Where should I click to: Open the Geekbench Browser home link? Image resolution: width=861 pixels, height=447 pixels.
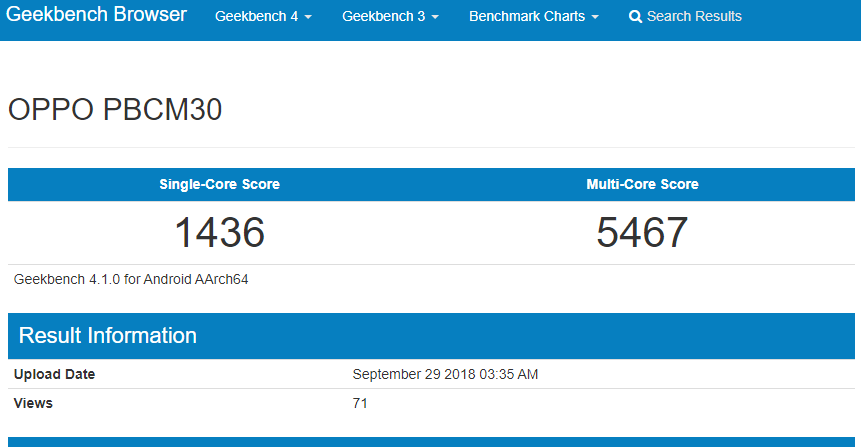click(x=96, y=14)
